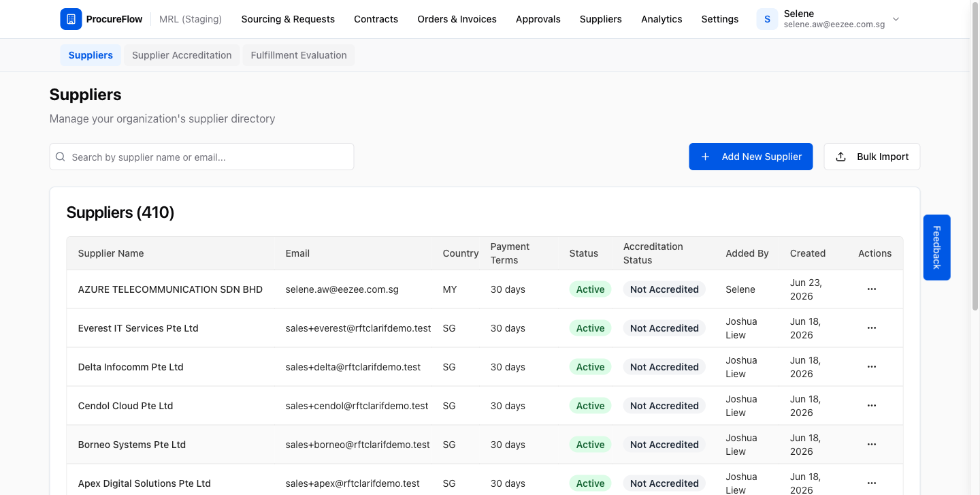
Task: Click Not Accredited badge in Cendol Cloud row
Action: [x=664, y=406]
